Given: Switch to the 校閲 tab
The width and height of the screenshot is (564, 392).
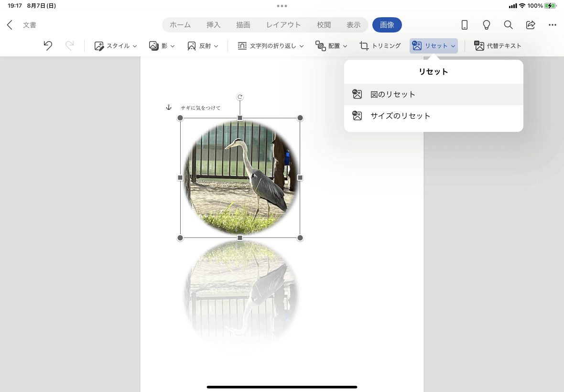Looking at the screenshot, I should 324,25.
